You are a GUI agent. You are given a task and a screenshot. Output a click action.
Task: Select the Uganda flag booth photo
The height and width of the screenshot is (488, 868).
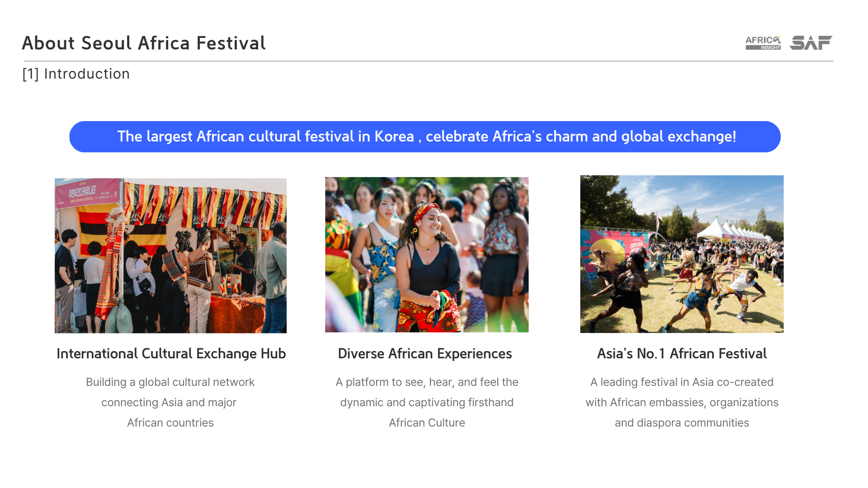click(x=170, y=255)
